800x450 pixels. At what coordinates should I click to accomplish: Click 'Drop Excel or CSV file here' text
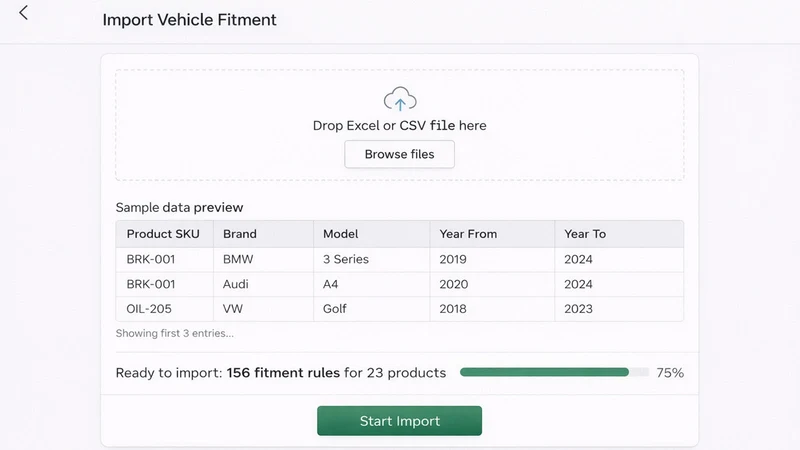[x=399, y=126]
